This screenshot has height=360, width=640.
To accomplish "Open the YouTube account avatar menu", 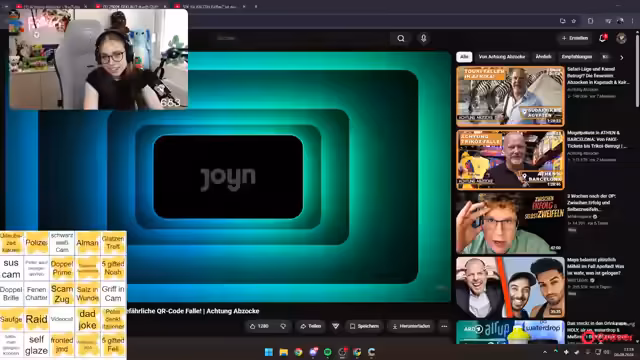I will click(x=621, y=38).
